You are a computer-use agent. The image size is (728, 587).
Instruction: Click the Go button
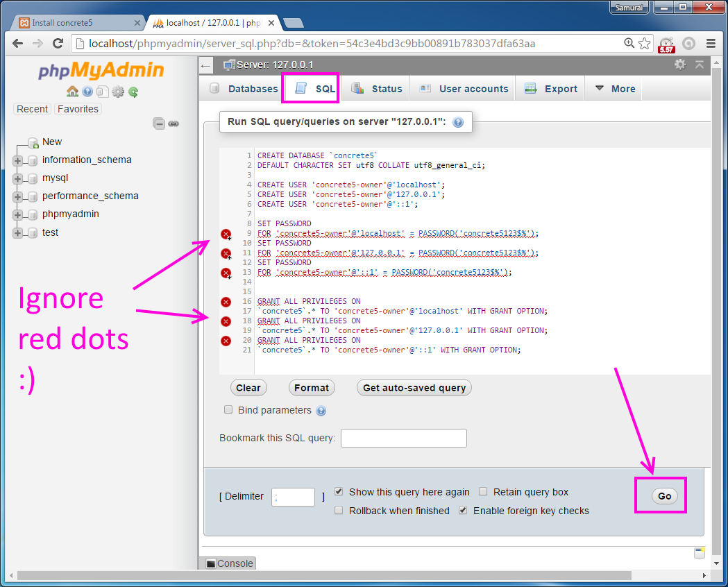tap(664, 496)
